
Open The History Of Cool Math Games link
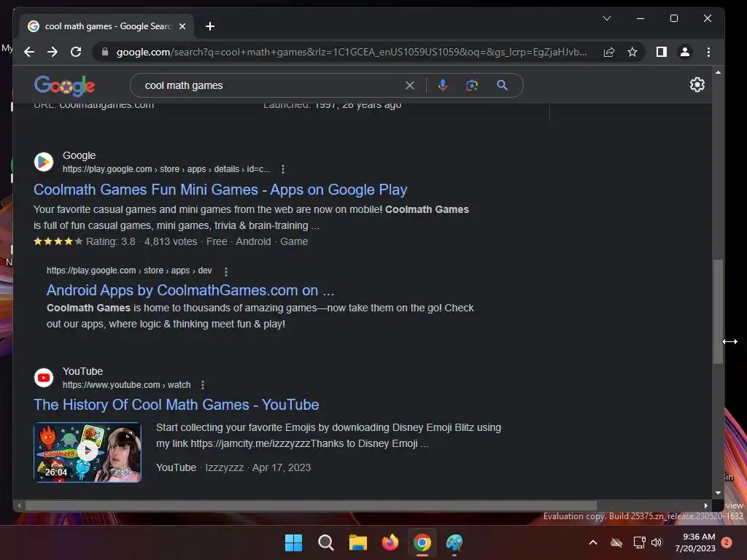(x=177, y=405)
